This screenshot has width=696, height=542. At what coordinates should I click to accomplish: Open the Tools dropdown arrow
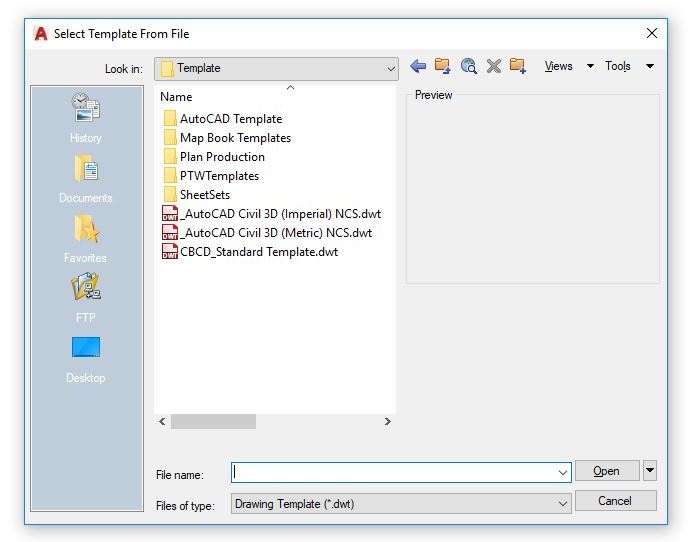(x=650, y=66)
